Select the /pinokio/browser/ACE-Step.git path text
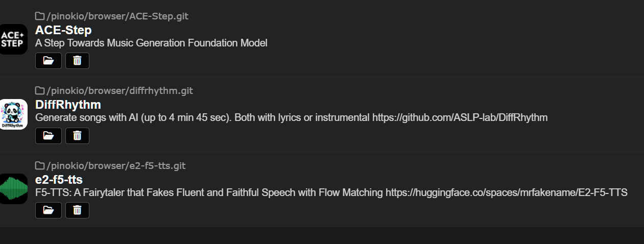Screen dimensions: 644x244 click(x=117, y=16)
